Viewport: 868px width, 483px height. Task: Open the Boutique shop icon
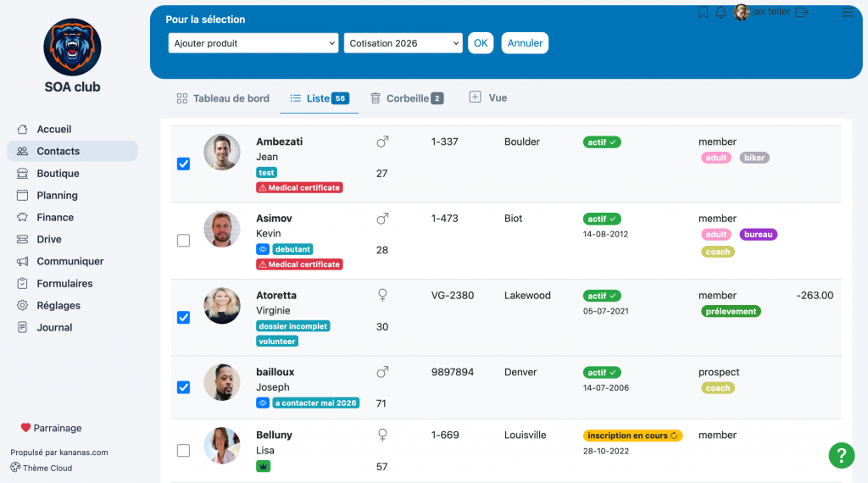point(22,173)
